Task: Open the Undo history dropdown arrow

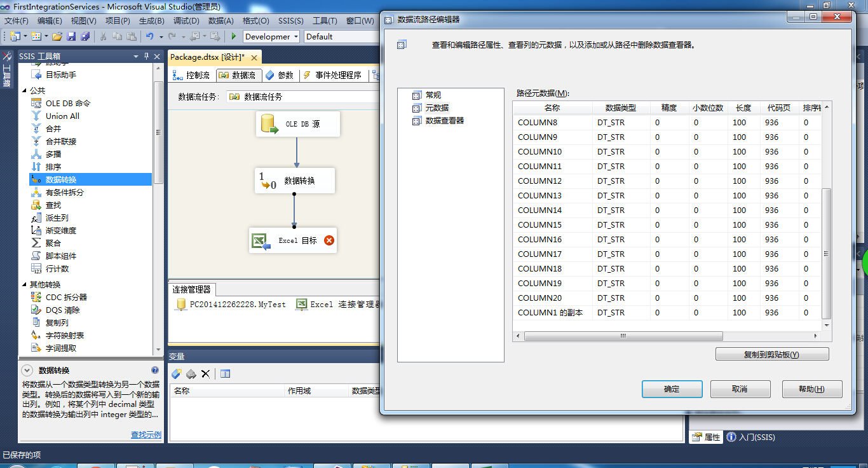Action: [x=161, y=36]
